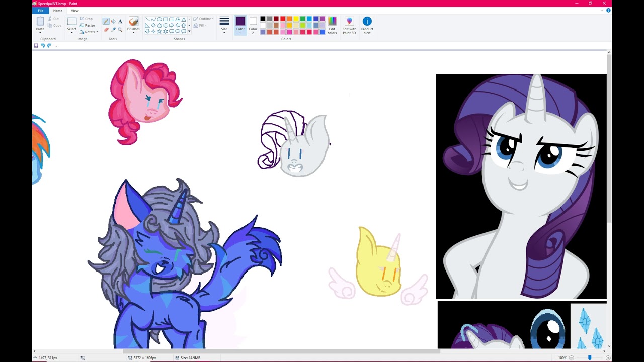Choose the Right arrow shape
Viewport: 644px width, 362px height.
pos(172,25)
